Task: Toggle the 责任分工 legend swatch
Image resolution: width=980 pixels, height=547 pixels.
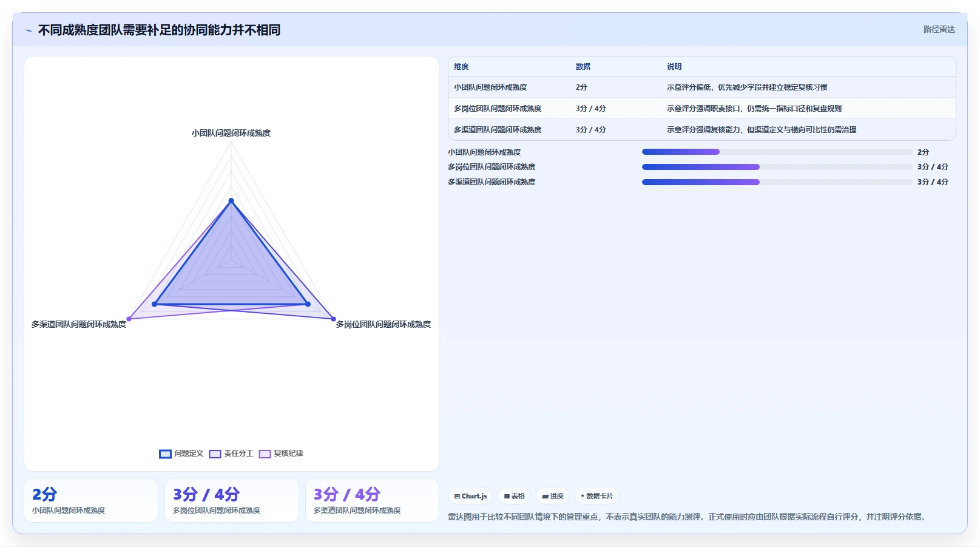Action: click(215, 454)
